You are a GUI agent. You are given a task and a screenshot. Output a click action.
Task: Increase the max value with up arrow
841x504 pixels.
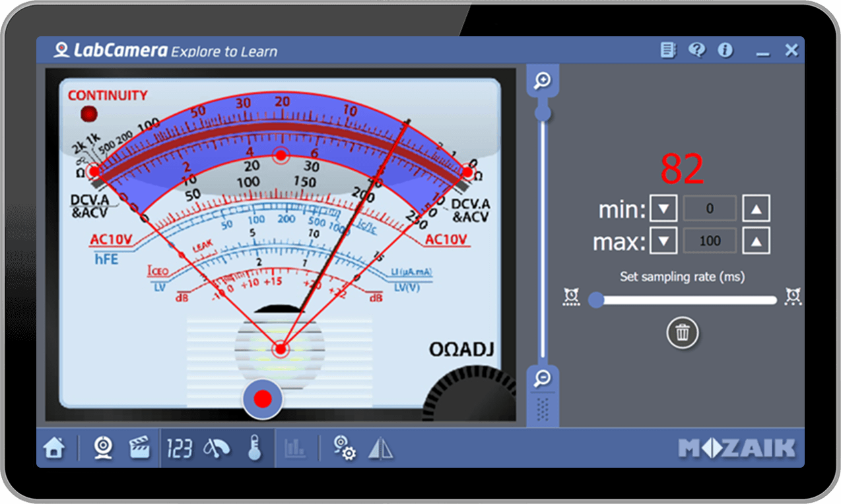(757, 241)
